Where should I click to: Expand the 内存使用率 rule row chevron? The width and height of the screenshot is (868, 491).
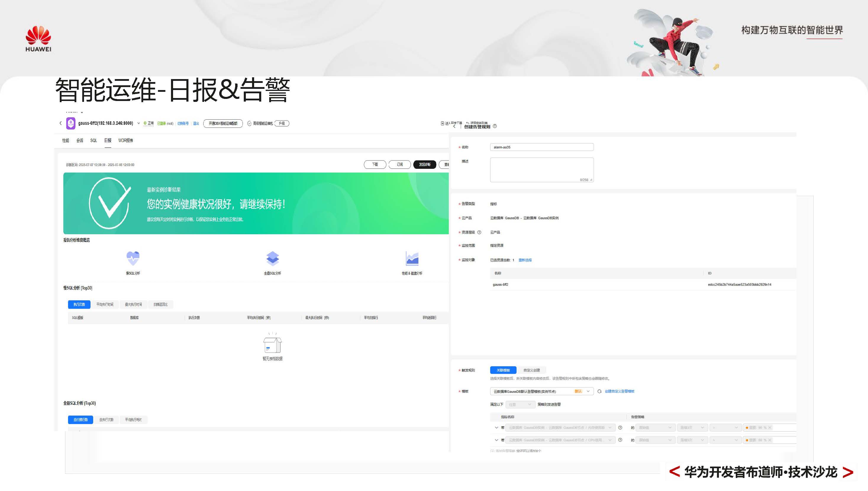pos(496,428)
